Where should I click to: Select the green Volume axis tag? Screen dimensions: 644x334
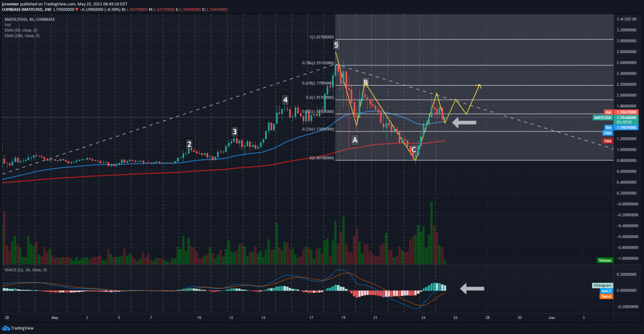(605, 261)
